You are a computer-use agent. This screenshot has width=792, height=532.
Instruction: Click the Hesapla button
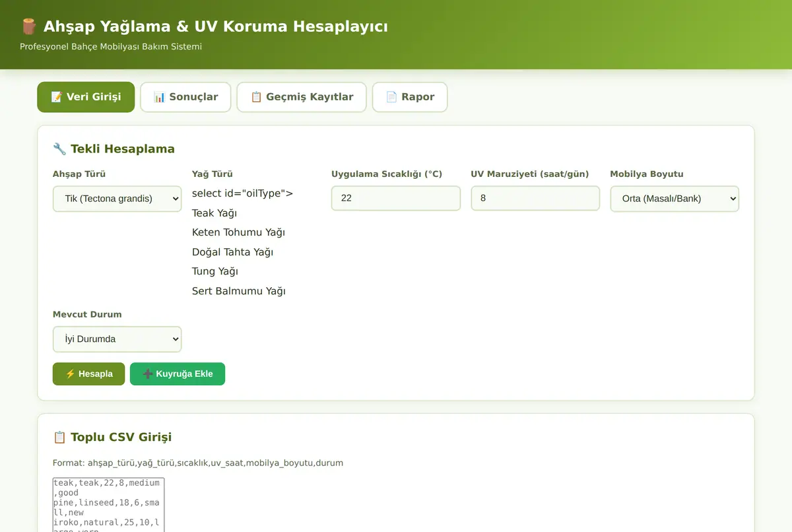[89, 374]
